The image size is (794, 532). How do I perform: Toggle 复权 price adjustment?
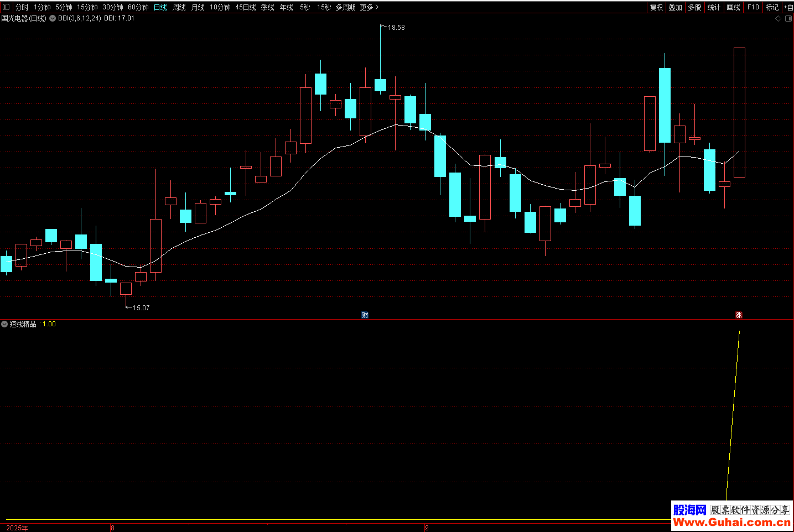657,7
